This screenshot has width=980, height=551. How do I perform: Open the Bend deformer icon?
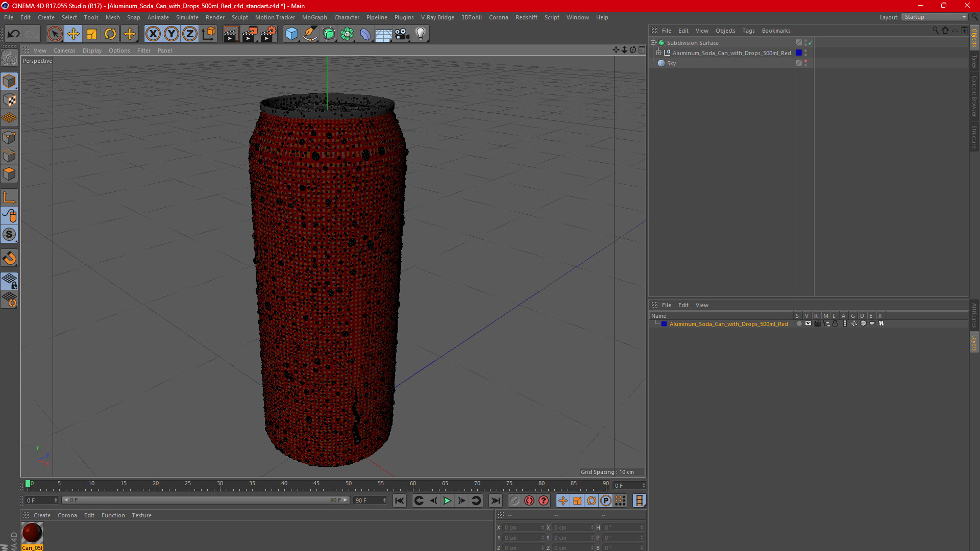coord(365,34)
